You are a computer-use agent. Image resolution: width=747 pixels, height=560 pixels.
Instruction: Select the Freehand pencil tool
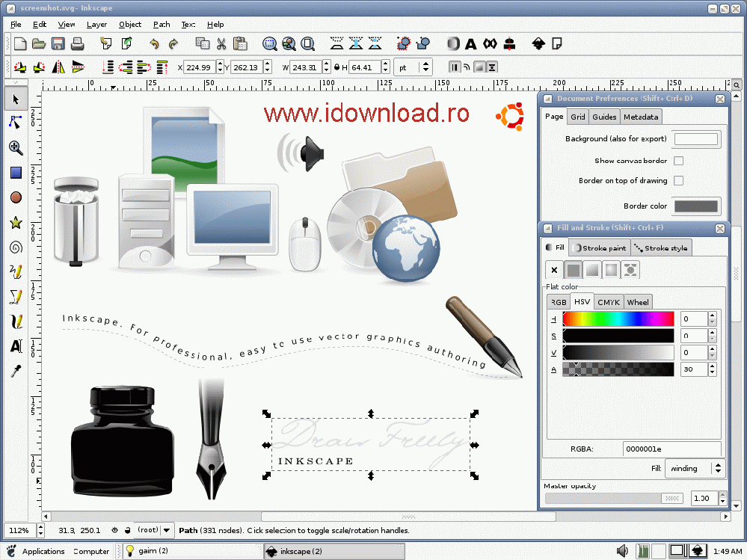(x=16, y=272)
